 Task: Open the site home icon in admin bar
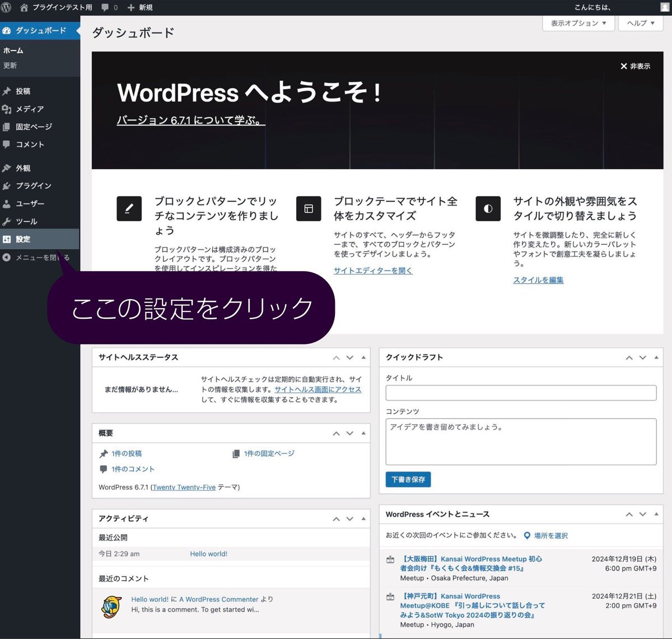(x=24, y=7)
